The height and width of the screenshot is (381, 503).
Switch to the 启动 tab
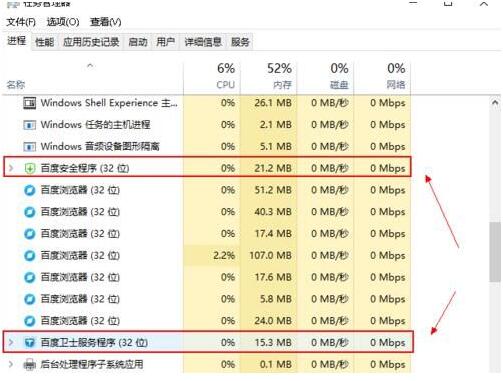coord(138,42)
